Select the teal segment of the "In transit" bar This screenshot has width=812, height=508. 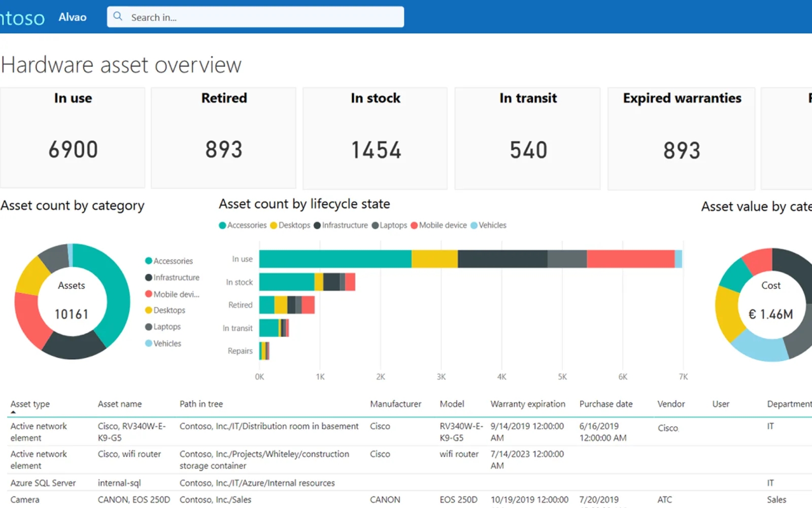pyautogui.click(x=269, y=328)
